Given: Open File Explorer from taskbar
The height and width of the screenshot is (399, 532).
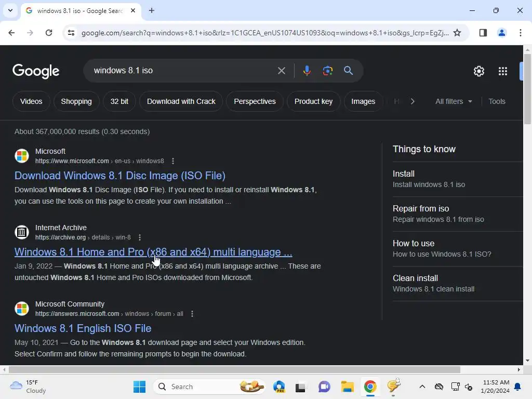Looking at the screenshot, I should [347, 387].
